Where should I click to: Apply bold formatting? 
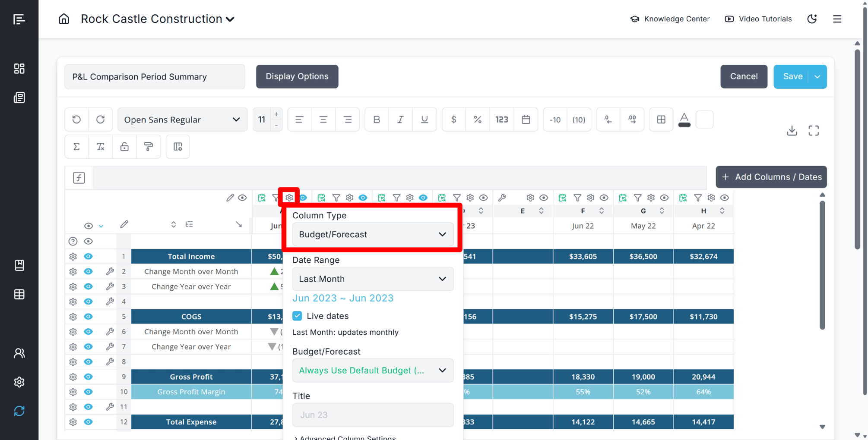(x=377, y=119)
